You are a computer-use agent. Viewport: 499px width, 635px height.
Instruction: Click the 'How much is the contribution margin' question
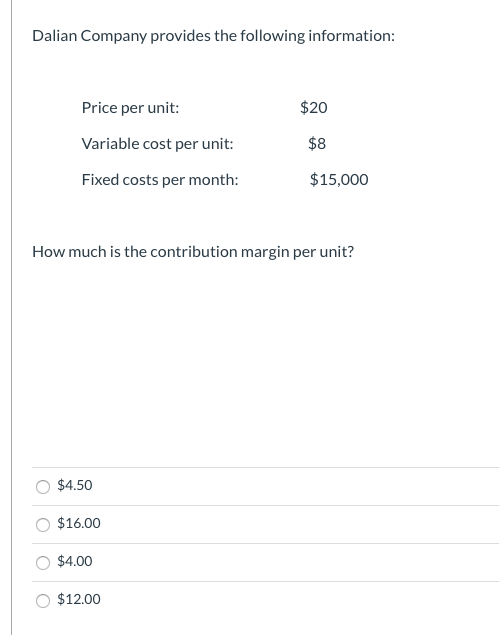[x=193, y=252]
